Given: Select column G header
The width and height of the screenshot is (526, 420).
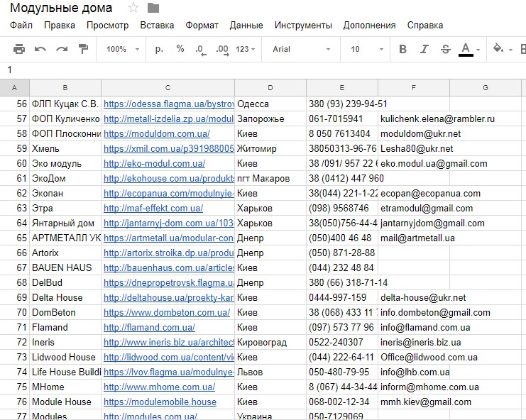Looking at the screenshot, I should click(x=486, y=88).
